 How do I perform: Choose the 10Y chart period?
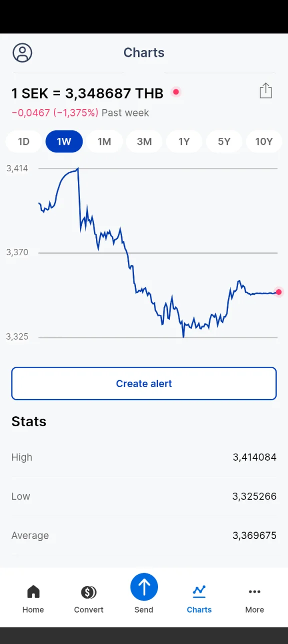tap(264, 141)
